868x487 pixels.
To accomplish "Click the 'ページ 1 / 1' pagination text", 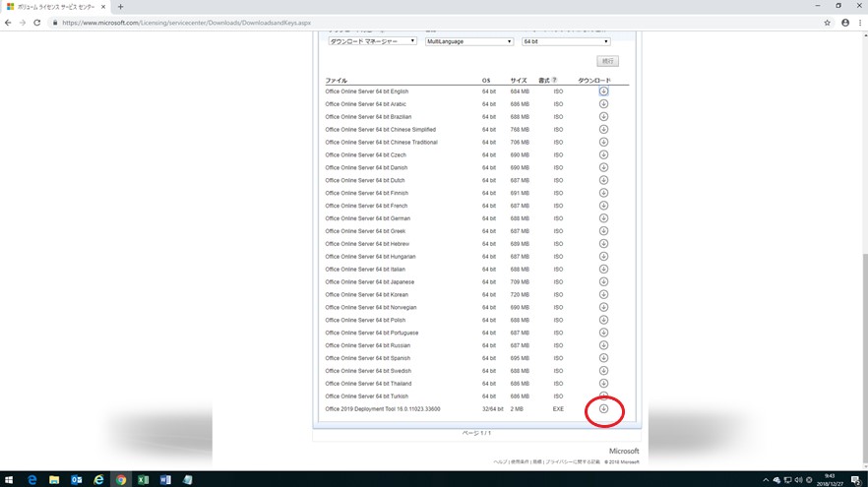I will [x=476, y=433].
